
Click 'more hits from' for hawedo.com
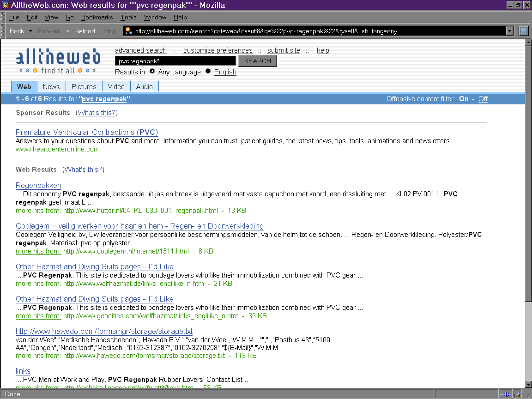click(38, 356)
